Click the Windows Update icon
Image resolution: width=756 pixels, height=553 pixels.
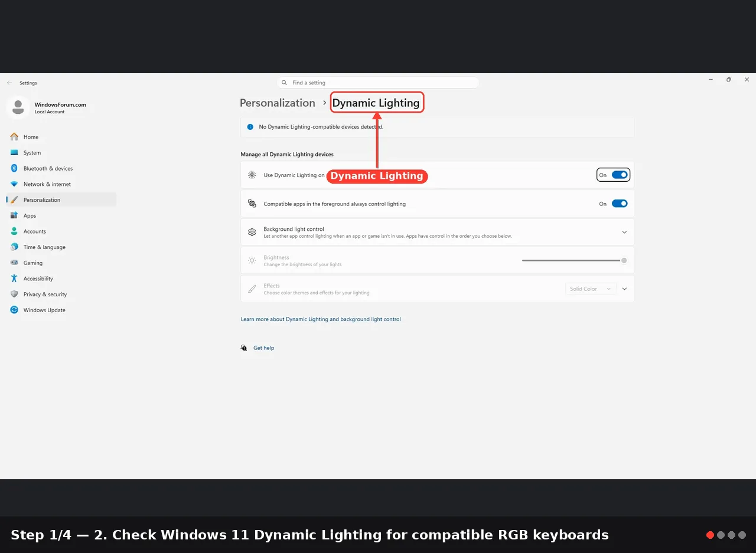pyautogui.click(x=14, y=310)
